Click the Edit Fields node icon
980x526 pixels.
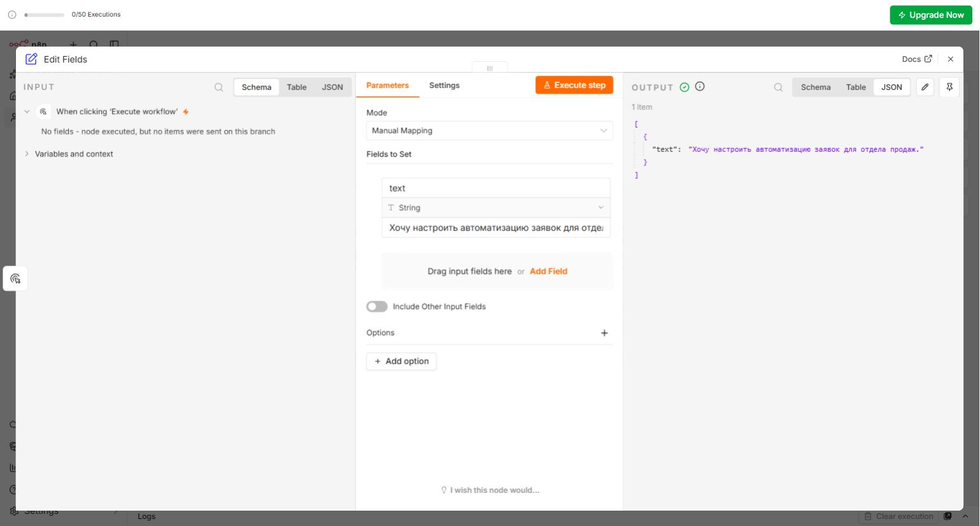(31, 59)
